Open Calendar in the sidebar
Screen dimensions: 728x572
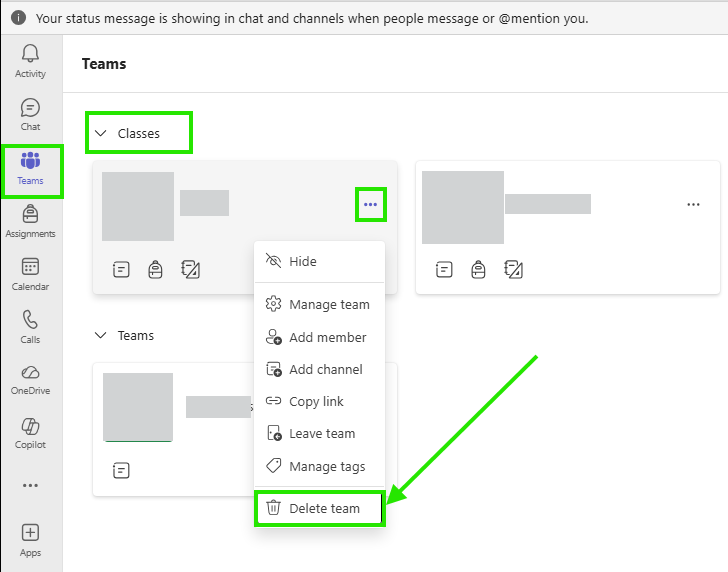click(30, 274)
